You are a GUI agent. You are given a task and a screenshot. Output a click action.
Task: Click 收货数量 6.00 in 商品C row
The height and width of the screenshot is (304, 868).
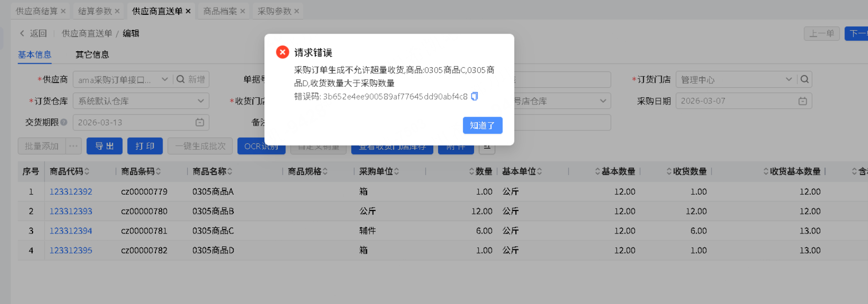pyautogui.click(x=699, y=231)
